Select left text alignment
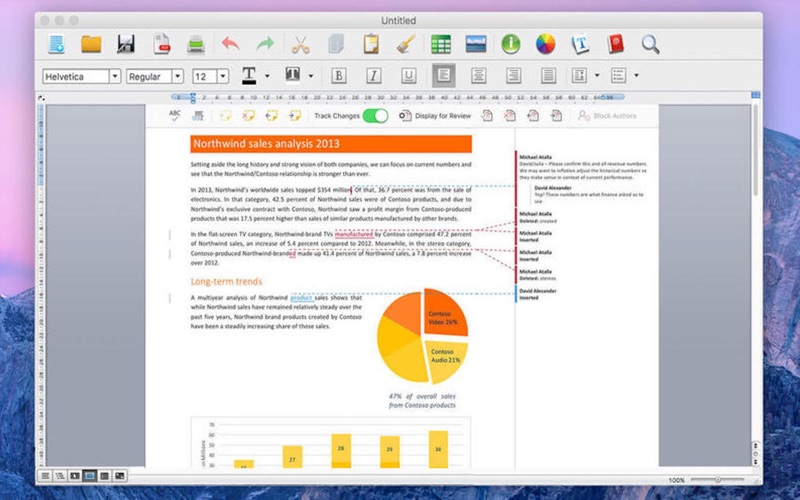This screenshot has width=800, height=500. coord(443,76)
